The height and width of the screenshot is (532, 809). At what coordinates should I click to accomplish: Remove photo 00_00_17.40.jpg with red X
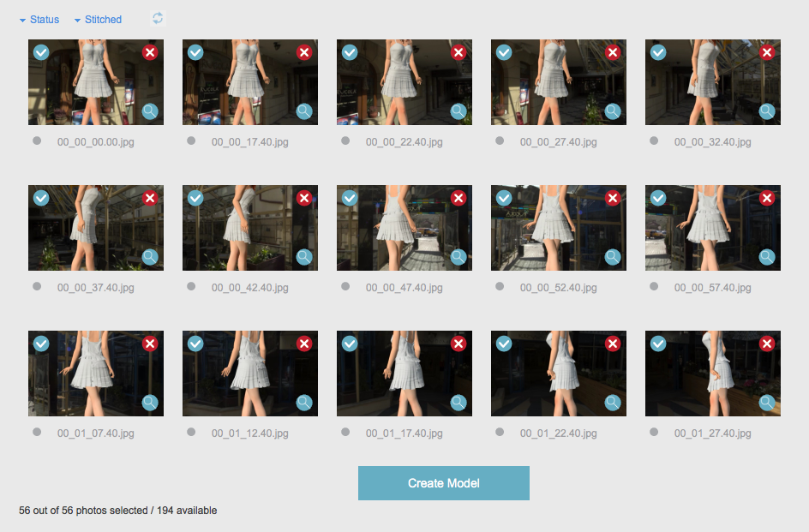304,52
